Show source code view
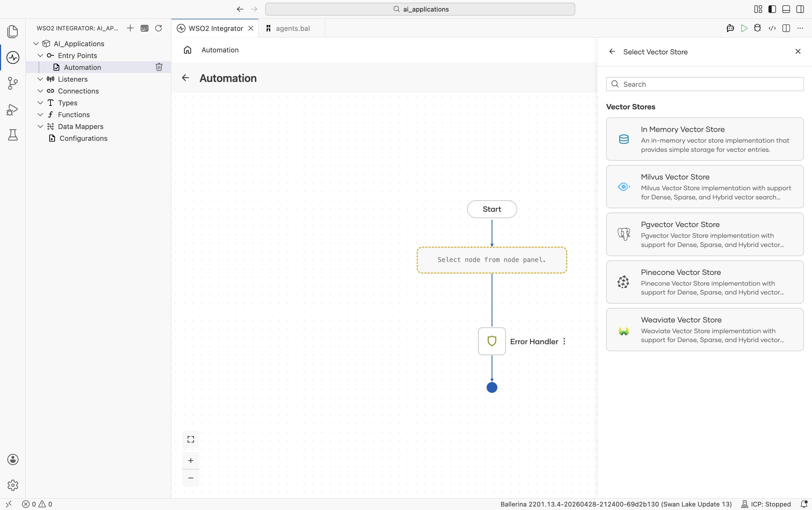Image resolution: width=812 pixels, height=510 pixels. (x=772, y=28)
